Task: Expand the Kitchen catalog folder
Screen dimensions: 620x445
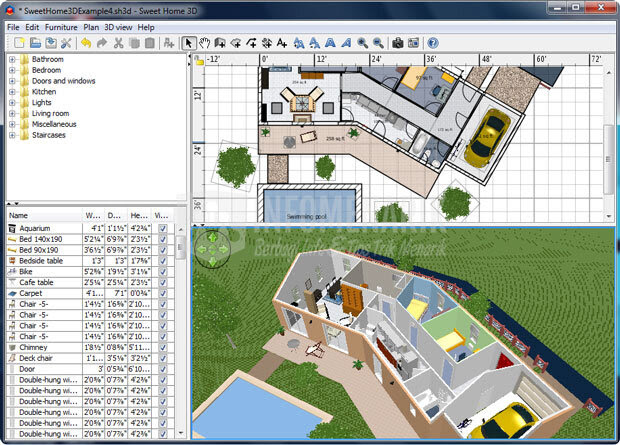Action: (12, 92)
